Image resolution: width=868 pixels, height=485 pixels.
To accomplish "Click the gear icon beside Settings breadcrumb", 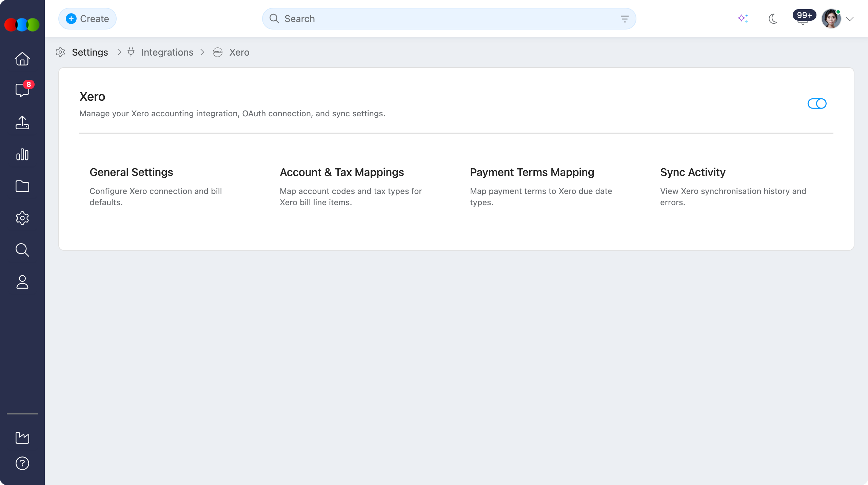I will [x=60, y=52].
